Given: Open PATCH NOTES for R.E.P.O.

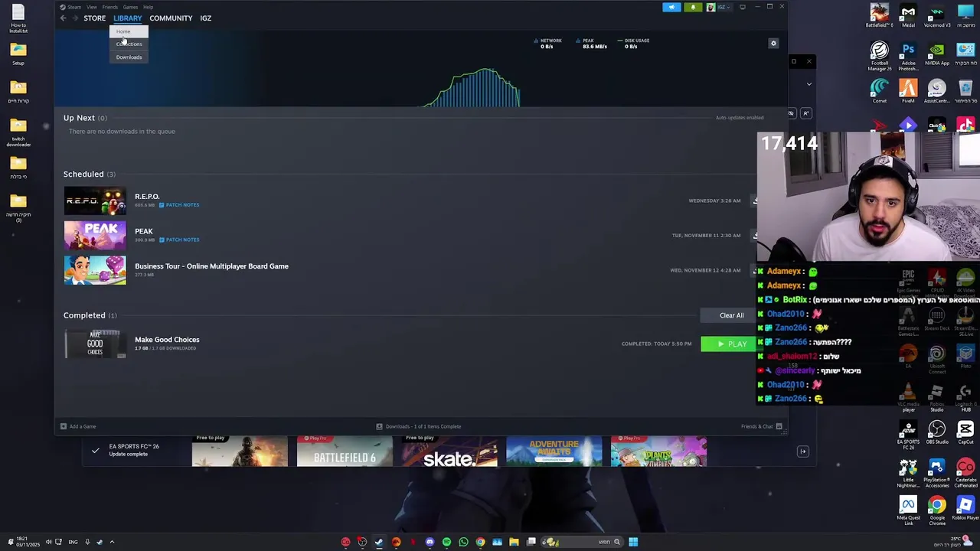Looking at the screenshot, I should [179, 205].
